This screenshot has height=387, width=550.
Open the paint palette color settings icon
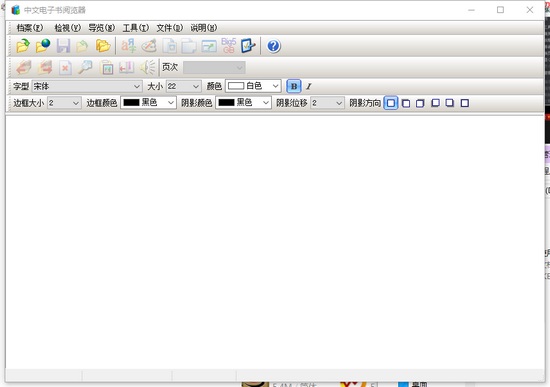tap(149, 46)
